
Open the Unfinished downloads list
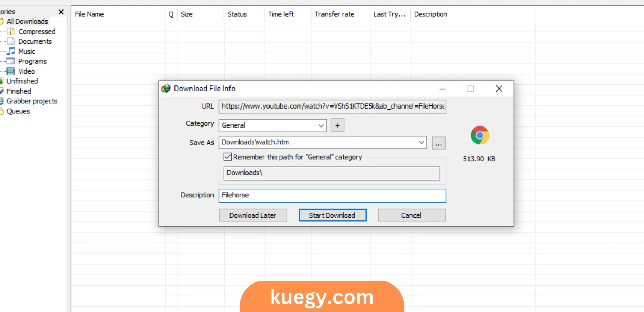(22, 81)
